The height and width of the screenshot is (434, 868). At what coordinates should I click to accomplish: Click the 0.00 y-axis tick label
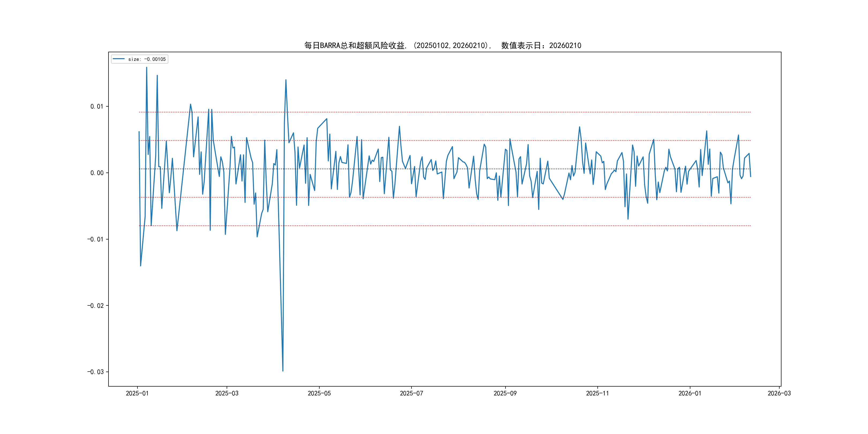click(x=97, y=173)
